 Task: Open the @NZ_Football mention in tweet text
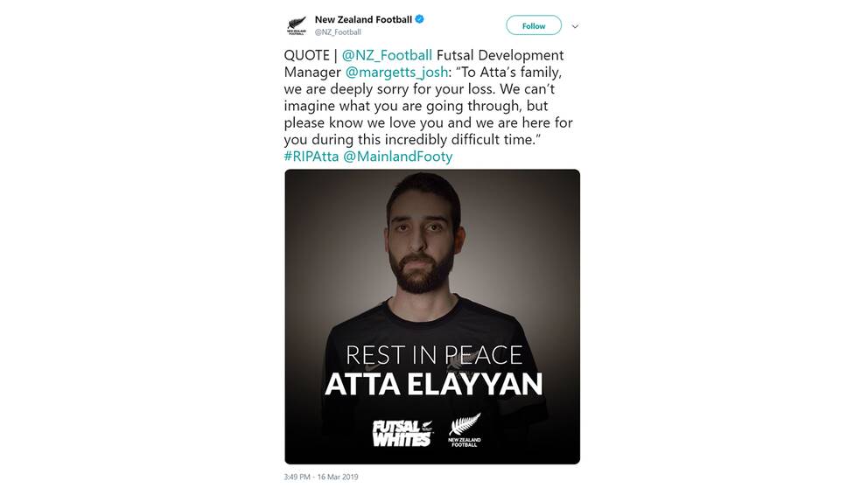point(387,55)
